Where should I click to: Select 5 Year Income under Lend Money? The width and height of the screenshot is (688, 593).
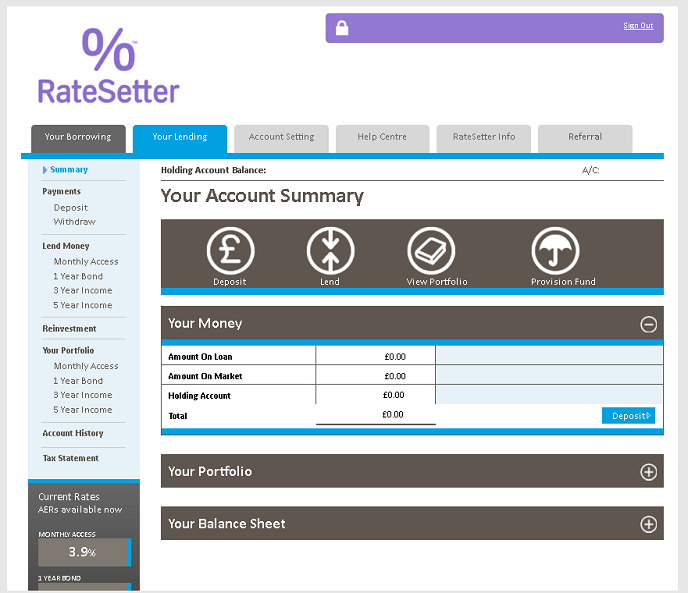coord(83,305)
